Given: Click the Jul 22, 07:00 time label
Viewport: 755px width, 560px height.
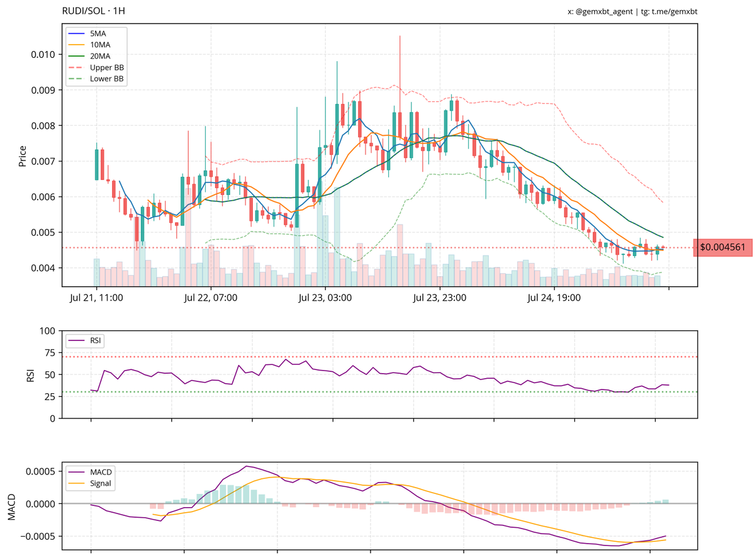Looking at the screenshot, I should (211, 298).
